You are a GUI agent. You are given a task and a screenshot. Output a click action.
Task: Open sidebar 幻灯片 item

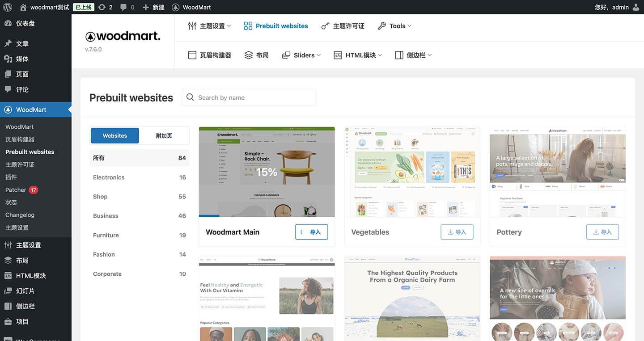[36, 291]
